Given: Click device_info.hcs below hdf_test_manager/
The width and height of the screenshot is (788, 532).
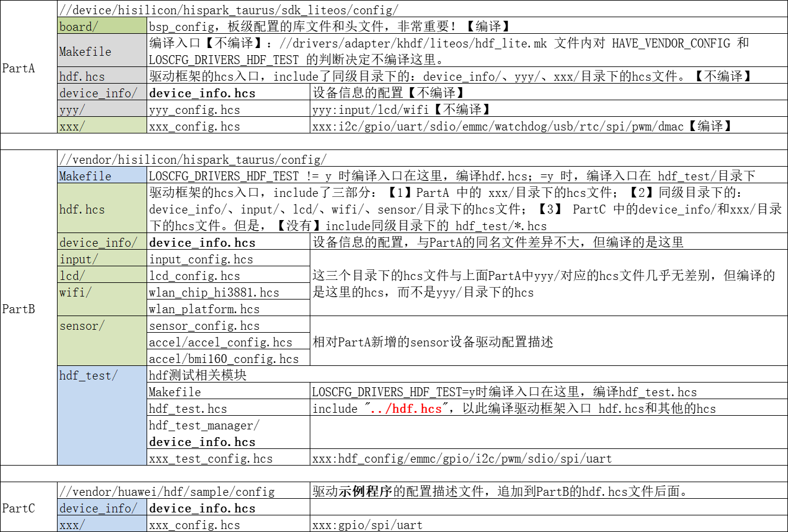Looking at the screenshot, I should tap(202, 442).
